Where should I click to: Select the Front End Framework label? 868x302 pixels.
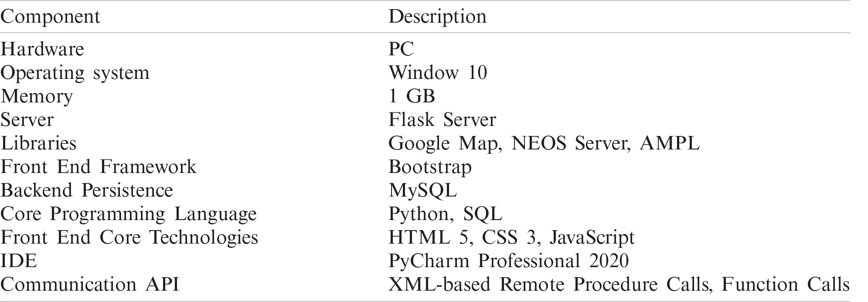(x=98, y=166)
